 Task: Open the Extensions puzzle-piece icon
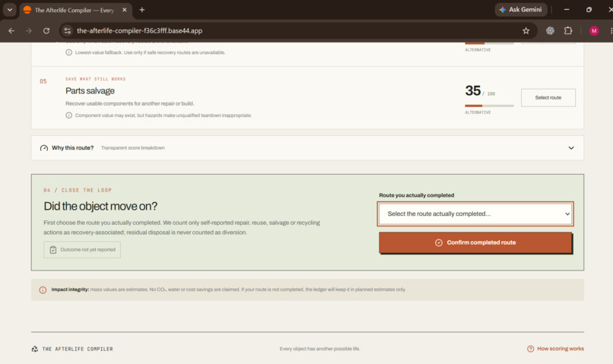(568, 30)
